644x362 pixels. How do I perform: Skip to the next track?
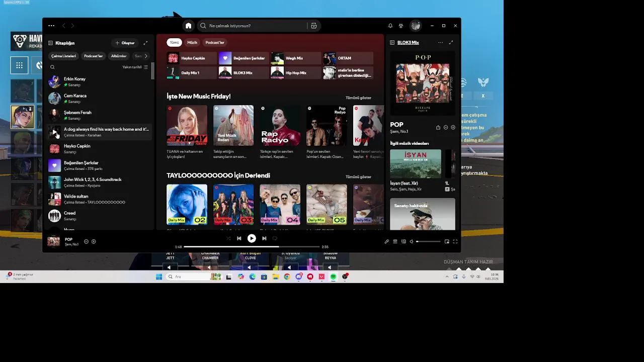click(264, 238)
